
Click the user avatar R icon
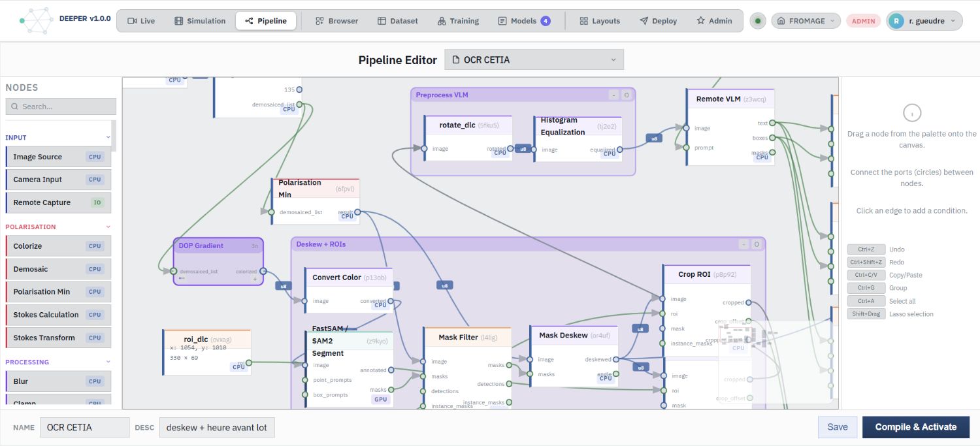pyautogui.click(x=896, y=21)
